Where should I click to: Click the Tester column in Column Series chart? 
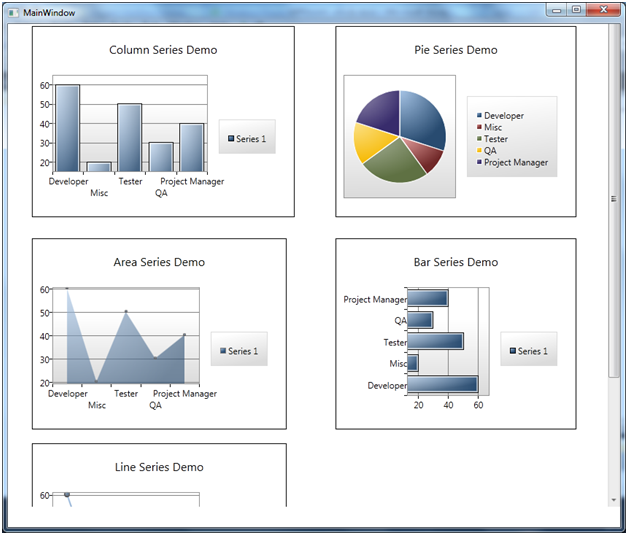130,138
